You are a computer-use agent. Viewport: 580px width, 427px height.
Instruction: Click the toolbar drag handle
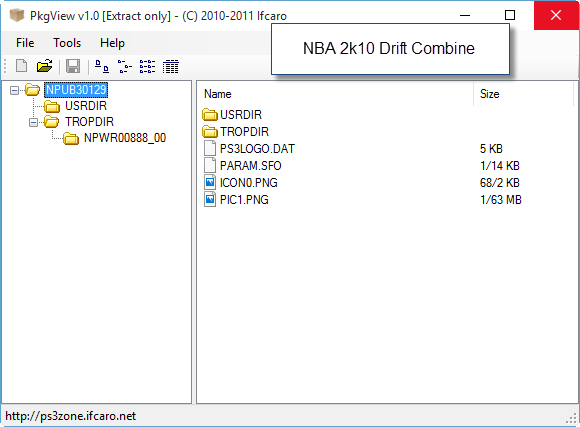tap(5, 66)
